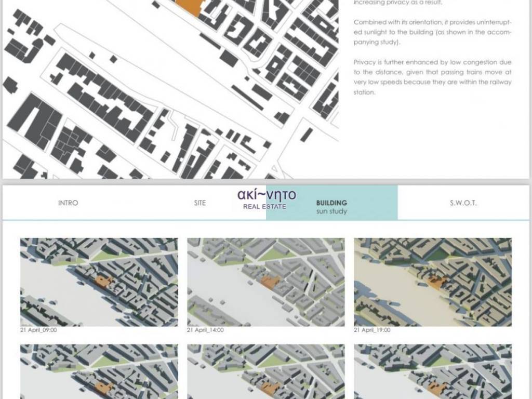The width and height of the screenshot is (532, 399).
Task: Select the BUILDING sun study tab
Action: tap(331, 206)
